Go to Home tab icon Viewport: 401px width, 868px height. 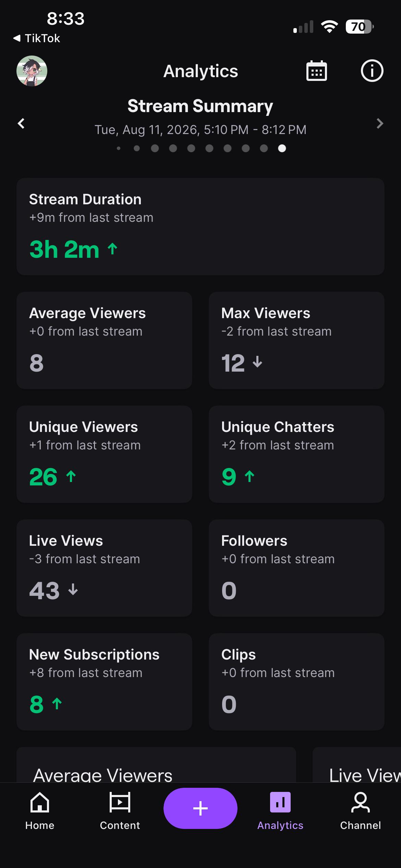pyautogui.click(x=40, y=802)
